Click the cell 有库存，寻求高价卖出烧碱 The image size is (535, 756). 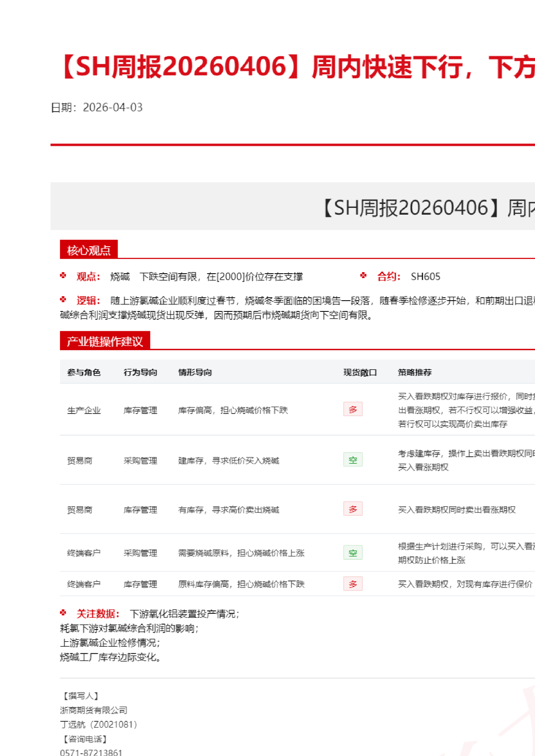pos(229,510)
